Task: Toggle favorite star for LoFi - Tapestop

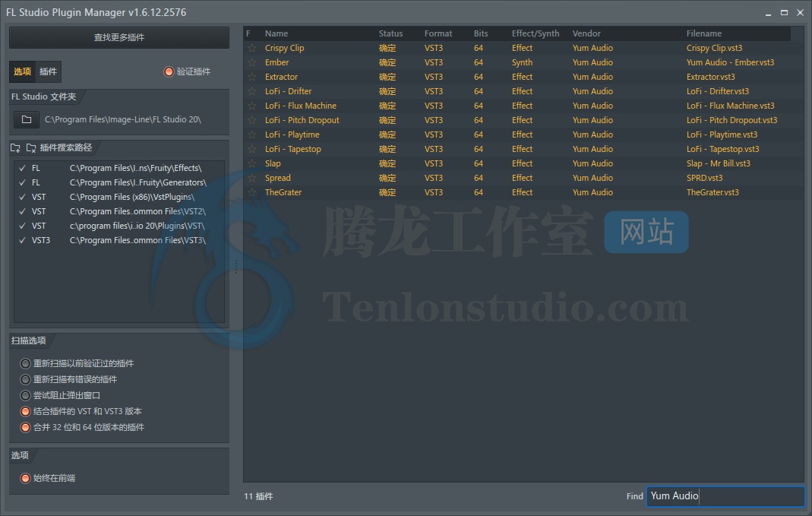Action: tap(251, 149)
